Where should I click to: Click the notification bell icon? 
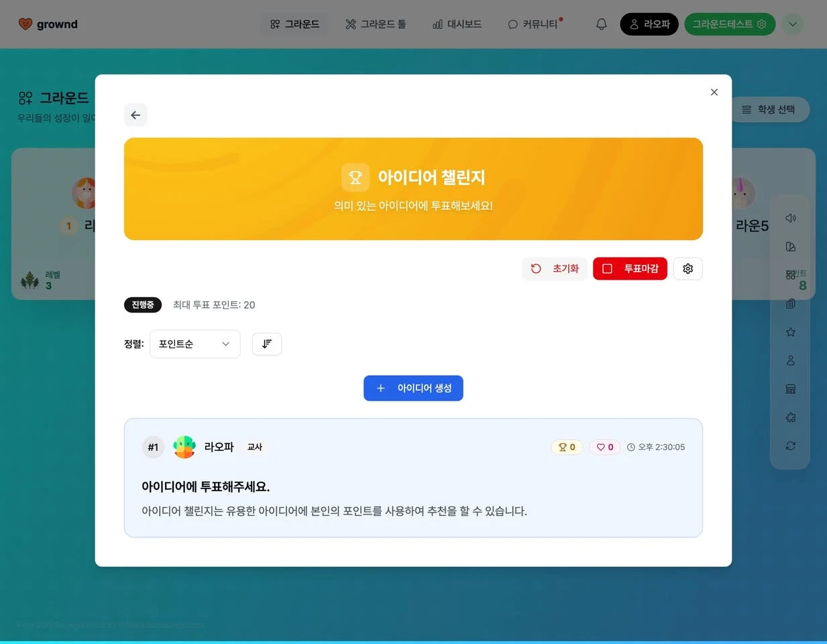(601, 24)
